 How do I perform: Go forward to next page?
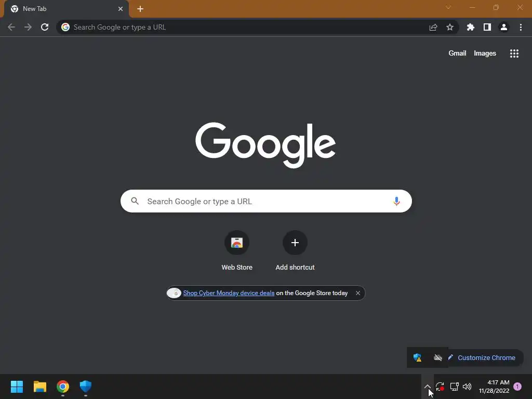[28, 27]
